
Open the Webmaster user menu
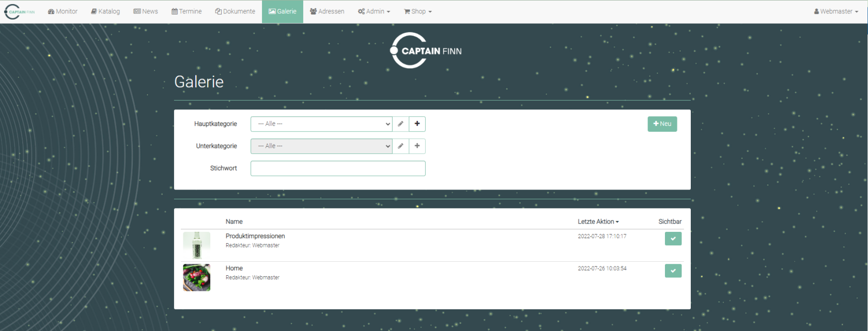pos(836,11)
